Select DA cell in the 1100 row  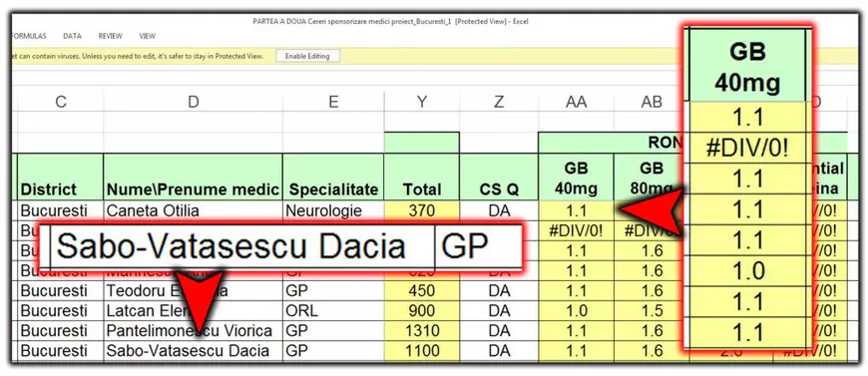499,350
